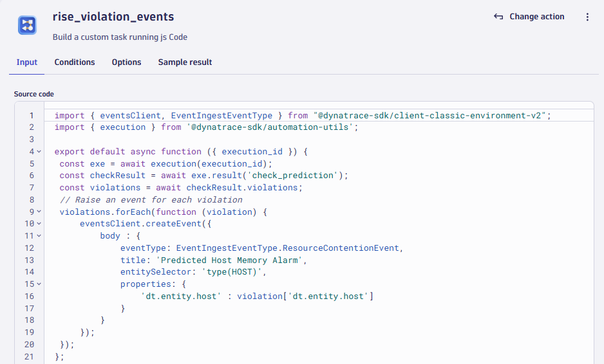
Task: View the Sample result tab
Action: [185, 62]
